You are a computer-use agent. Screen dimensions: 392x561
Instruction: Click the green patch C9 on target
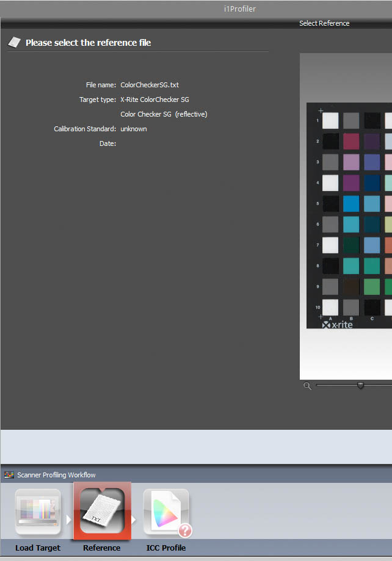(x=372, y=286)
